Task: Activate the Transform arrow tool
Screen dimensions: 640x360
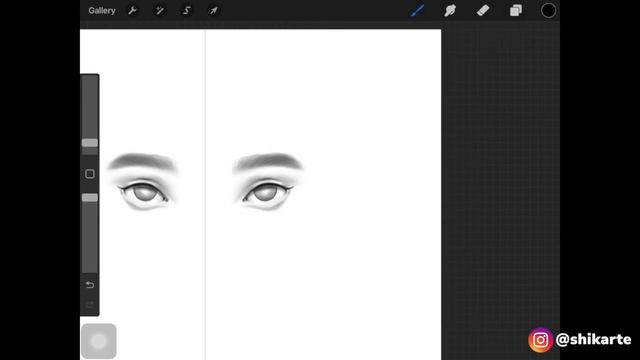Action: point(213,11)
